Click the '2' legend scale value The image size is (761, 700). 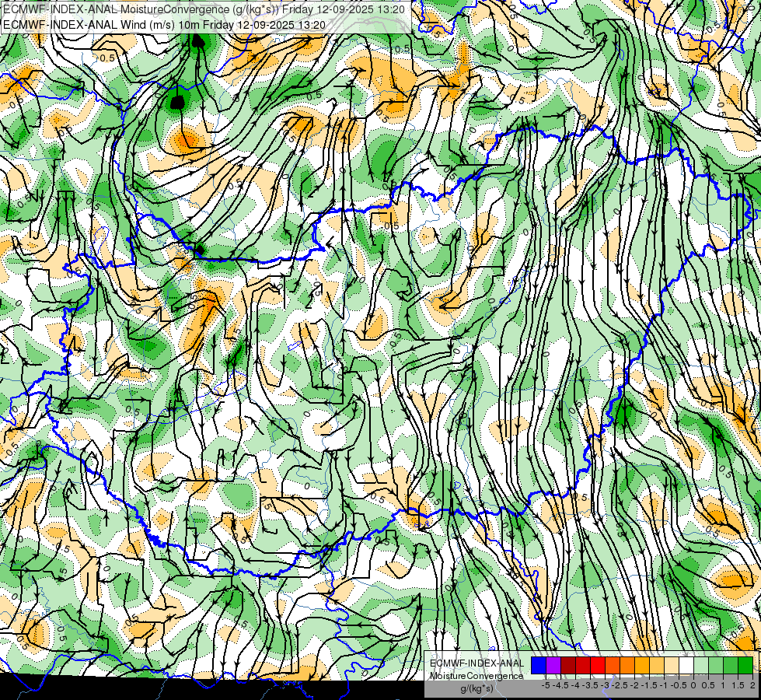coord(752,685)
